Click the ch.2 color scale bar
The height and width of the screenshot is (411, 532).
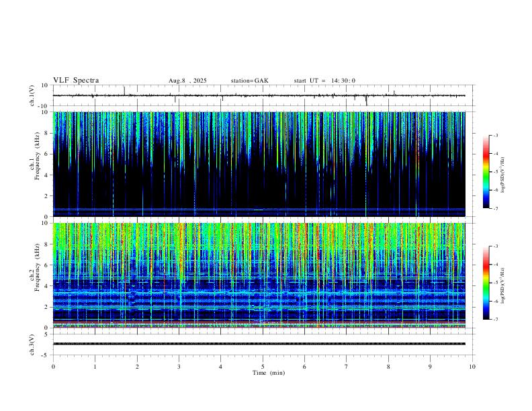tap(486, 283)
